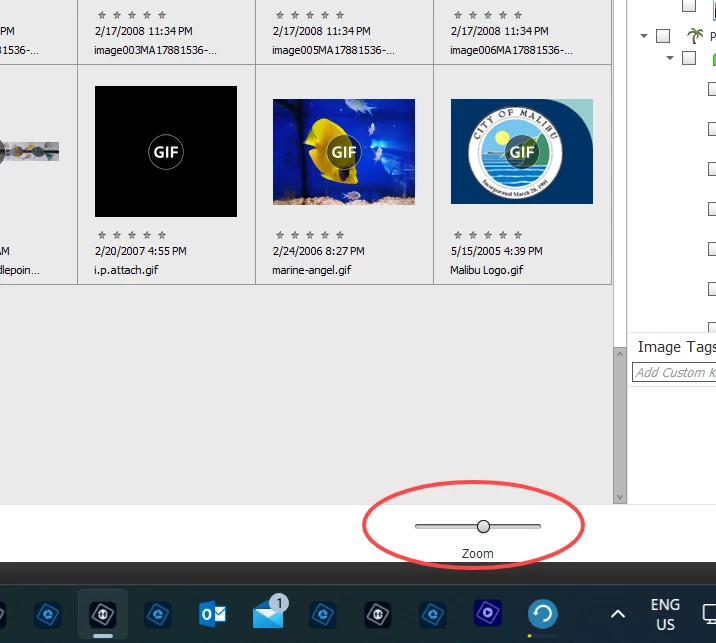The image size is (716, 643).
Task: Click the Malibu Logo.gif file name
Action: [487, 270]
